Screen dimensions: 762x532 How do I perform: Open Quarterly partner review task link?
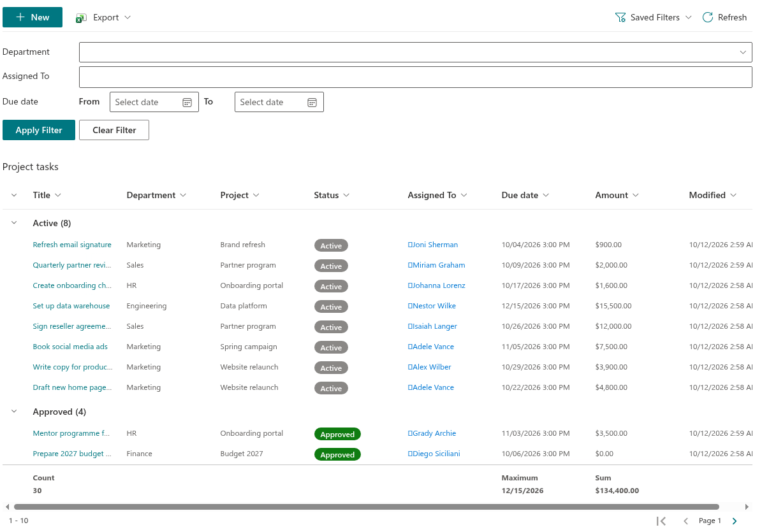72,265
